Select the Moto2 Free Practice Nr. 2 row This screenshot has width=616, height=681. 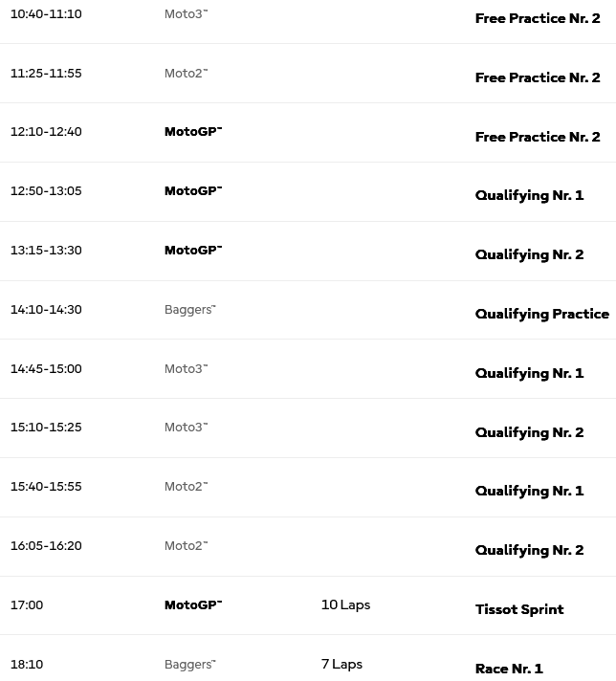pos(308,74)
